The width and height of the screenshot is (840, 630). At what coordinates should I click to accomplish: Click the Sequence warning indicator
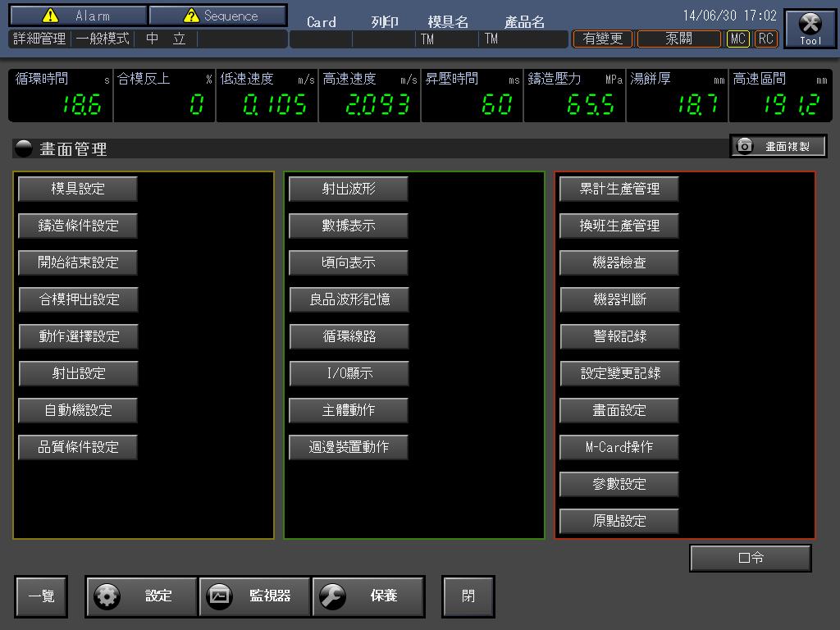tap(218, 16)
